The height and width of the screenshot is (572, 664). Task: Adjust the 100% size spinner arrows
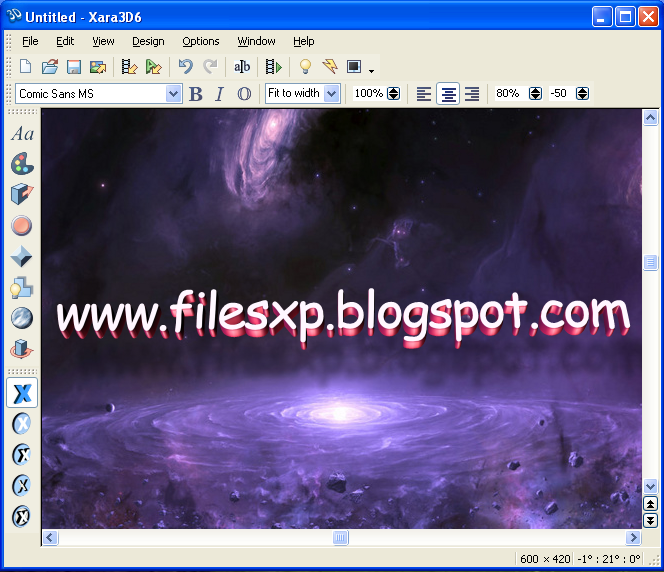(x=393, y=94)
